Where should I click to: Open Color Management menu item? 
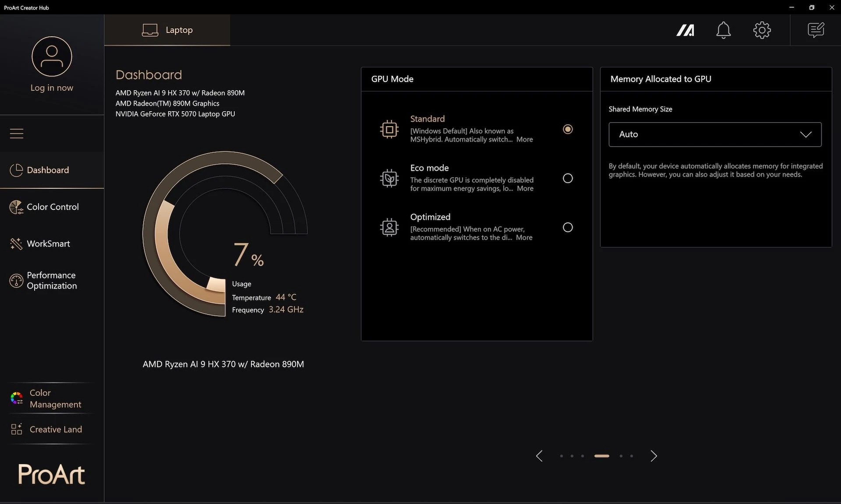point(55,398)
